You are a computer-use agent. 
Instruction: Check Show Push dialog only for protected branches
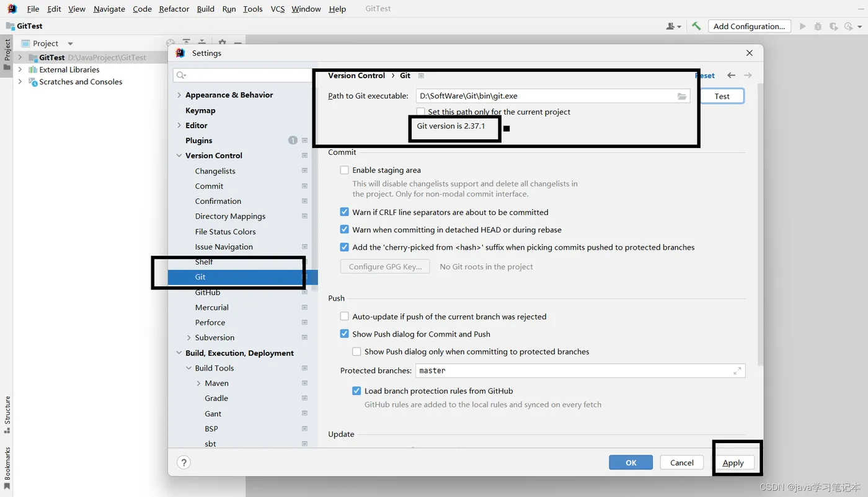356,351
